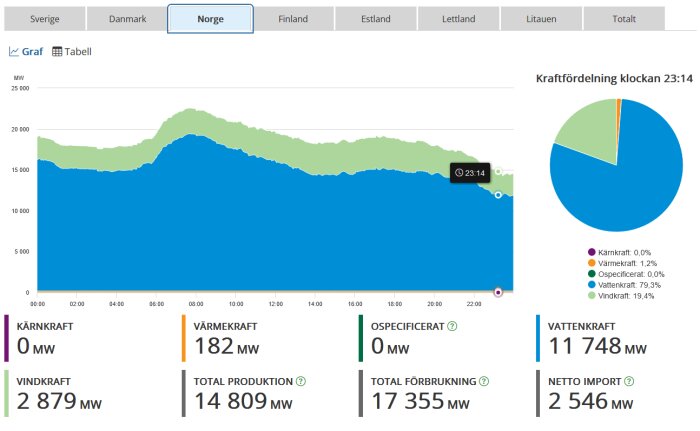Click the Vattenkraft blue legend dot
This screenshot has height=431, width=700.
pos(592,285)
